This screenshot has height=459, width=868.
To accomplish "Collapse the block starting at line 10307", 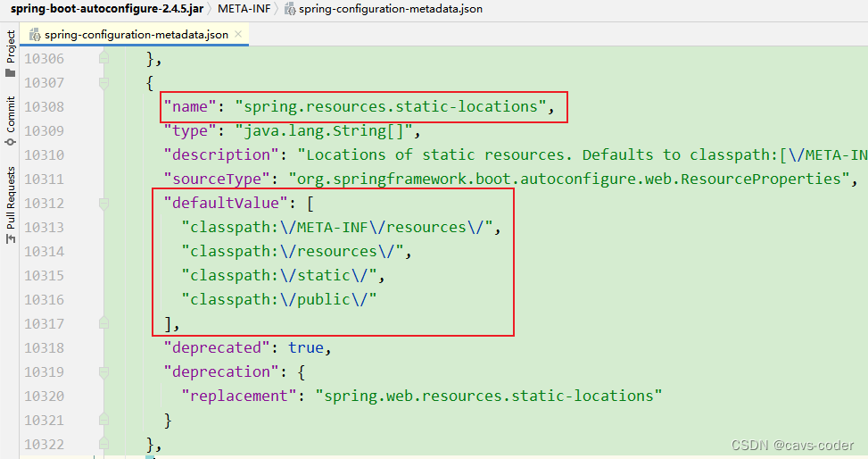I will [x=103, y=82].
